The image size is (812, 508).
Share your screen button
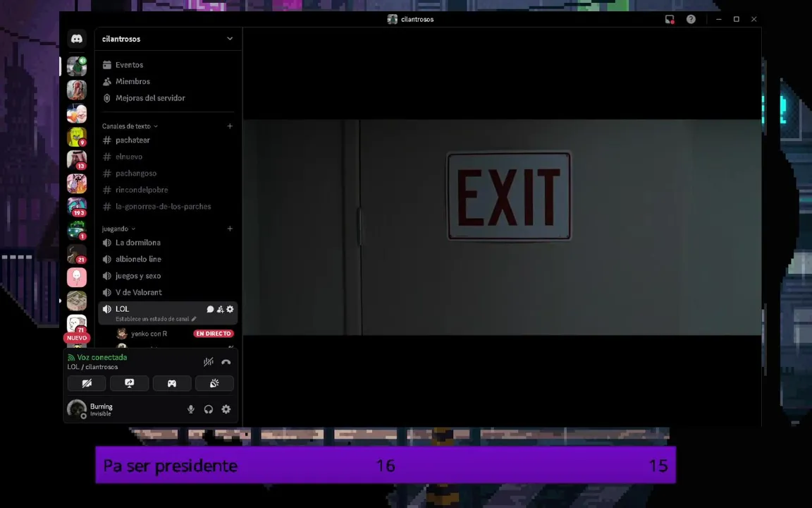click(x=129, y=383)
